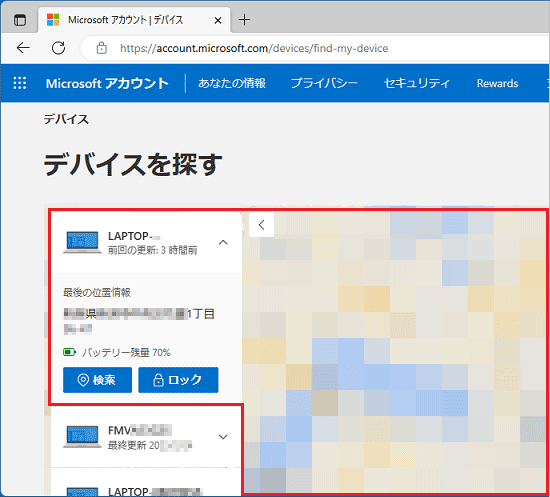Go back to previous page

[23, 48]
